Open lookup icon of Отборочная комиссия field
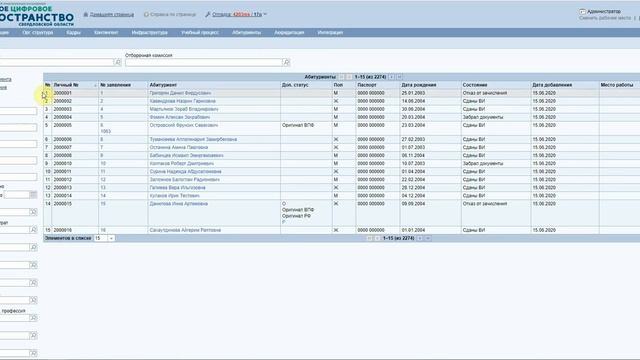Image resolution: width=640 pixels, height=360 pixels. pyautogui.click(x=286, y=62)
